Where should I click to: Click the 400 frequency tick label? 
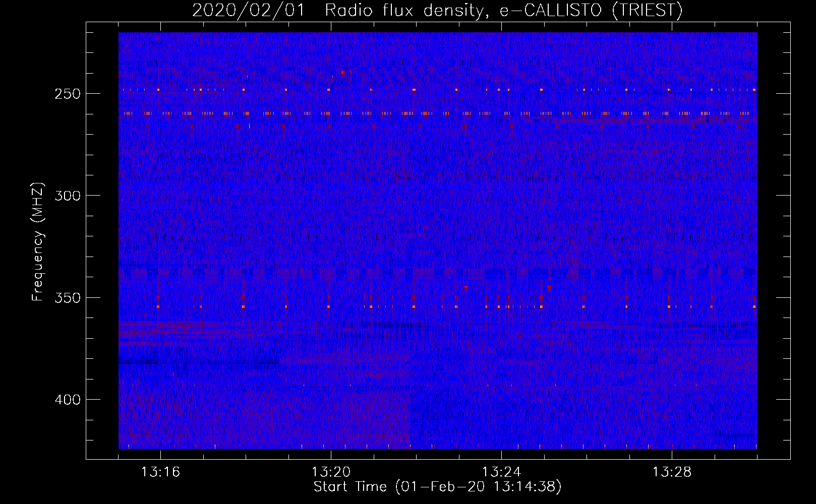pyautogui.click(x=68, y=400)
